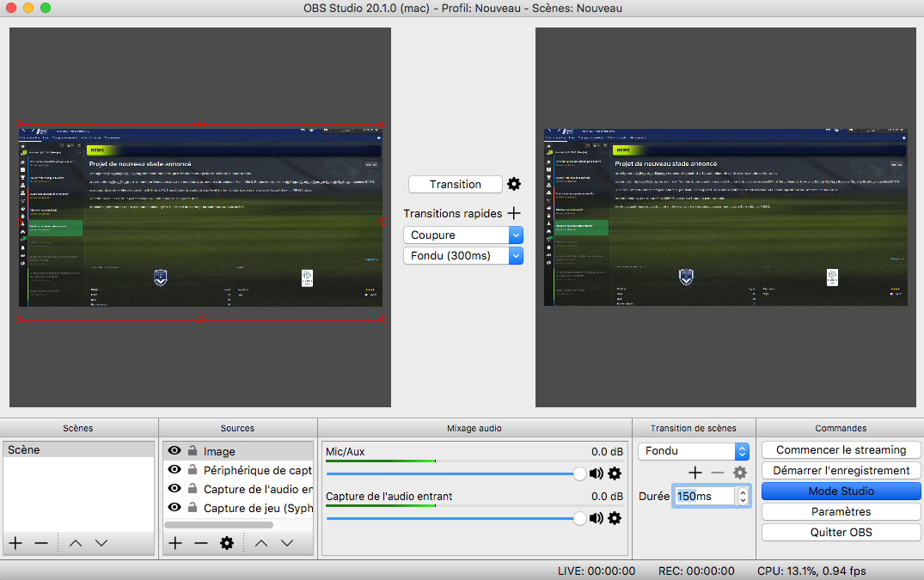Click the REC: 00:00:00 status
Viewport: 924px width, 580px height.
point(696,571)
